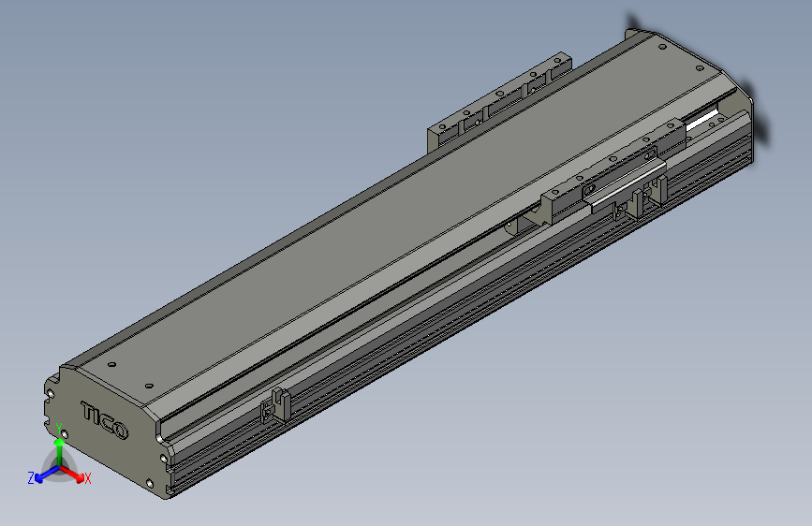Image resolution: width=812 pixels, height=526 pixels.
Task: Select the rear mounting bracket behind the cover
Action: 498,102
